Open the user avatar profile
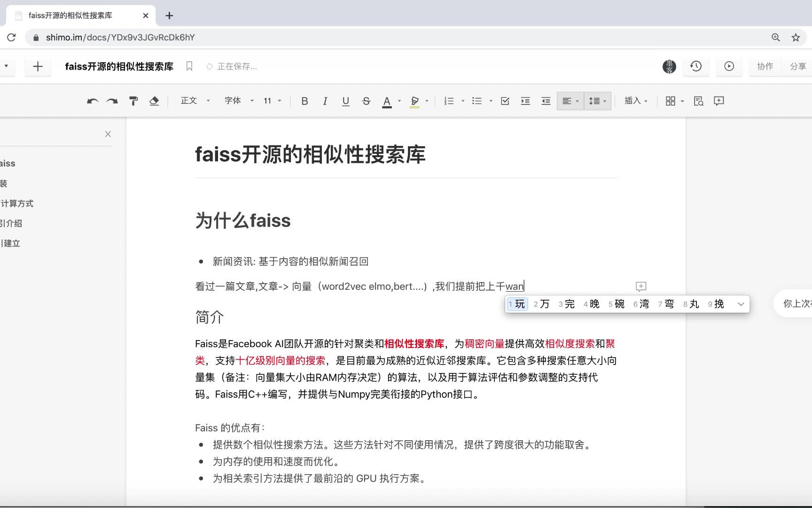Viewport: 812px width, 508px height. click(x=669, y=66)
